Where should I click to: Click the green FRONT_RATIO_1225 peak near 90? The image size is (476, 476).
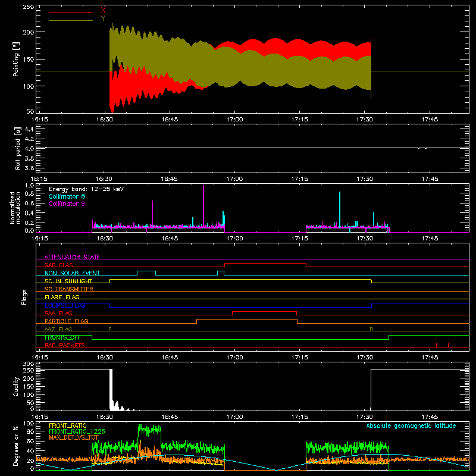(x=149, y=429)
